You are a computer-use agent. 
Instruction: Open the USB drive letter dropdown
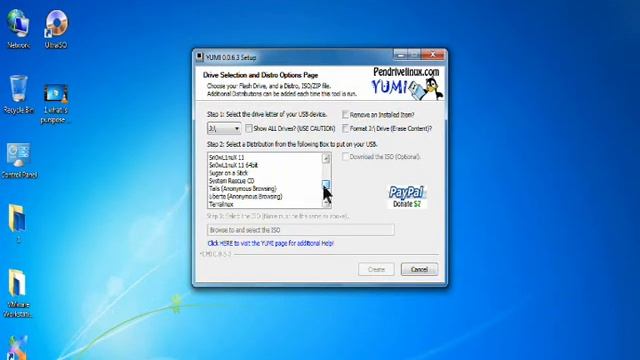[x=224, y=129]
